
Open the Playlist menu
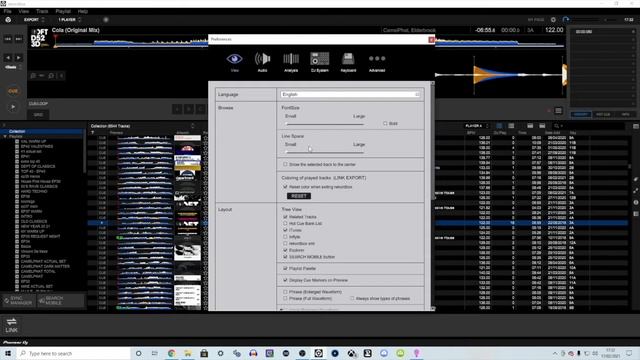click(63, 11)
